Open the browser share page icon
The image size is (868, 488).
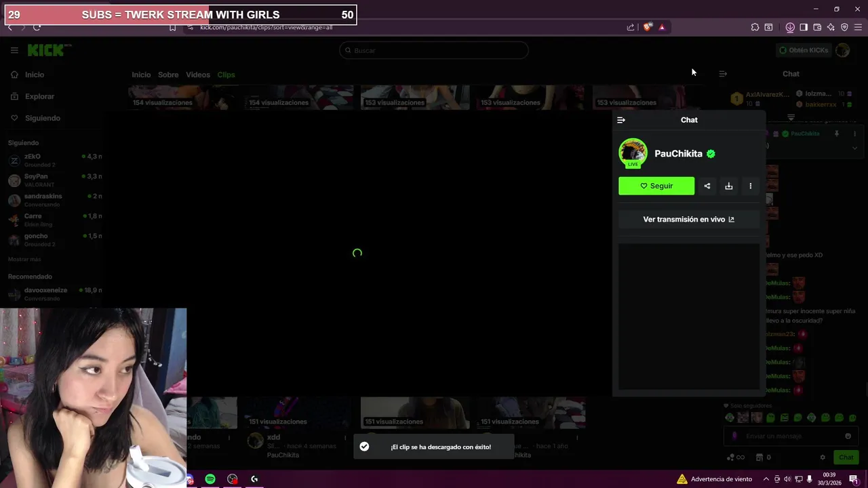tap(631, 27)
